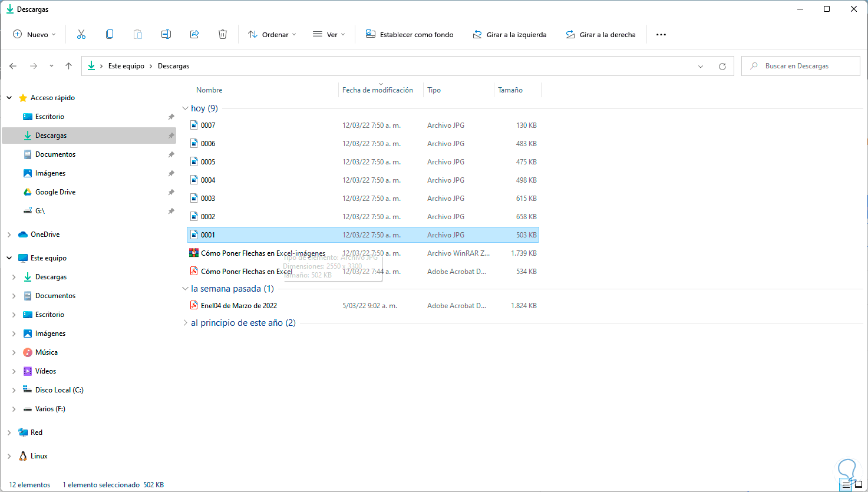868x492 pixels.
Task: Click the Linux penguin icon
Action: pyautogui.click(x=23, y=456)
